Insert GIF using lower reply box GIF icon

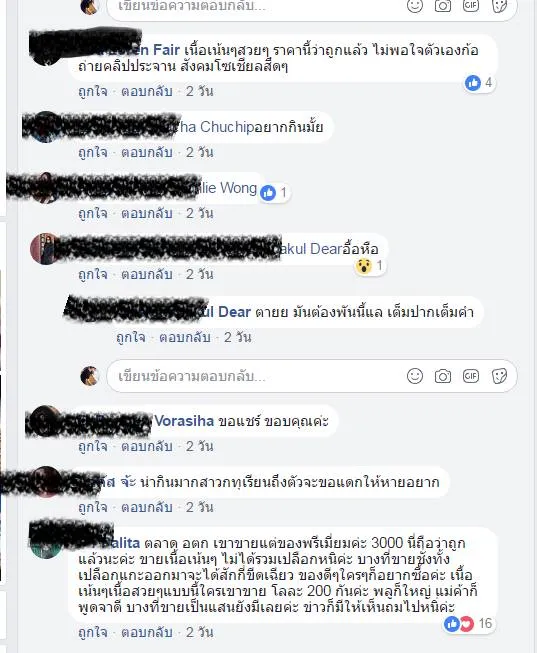471,376
